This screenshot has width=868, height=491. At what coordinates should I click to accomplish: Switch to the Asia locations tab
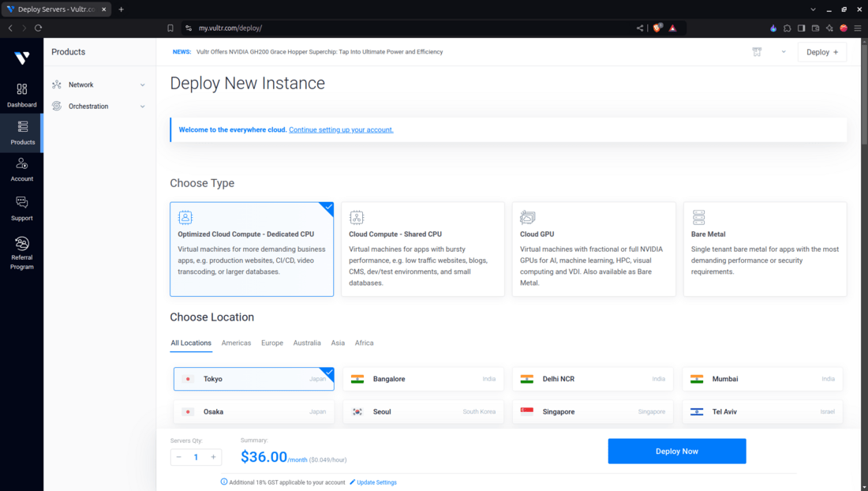pyautogui.click(x=338, y=343)
